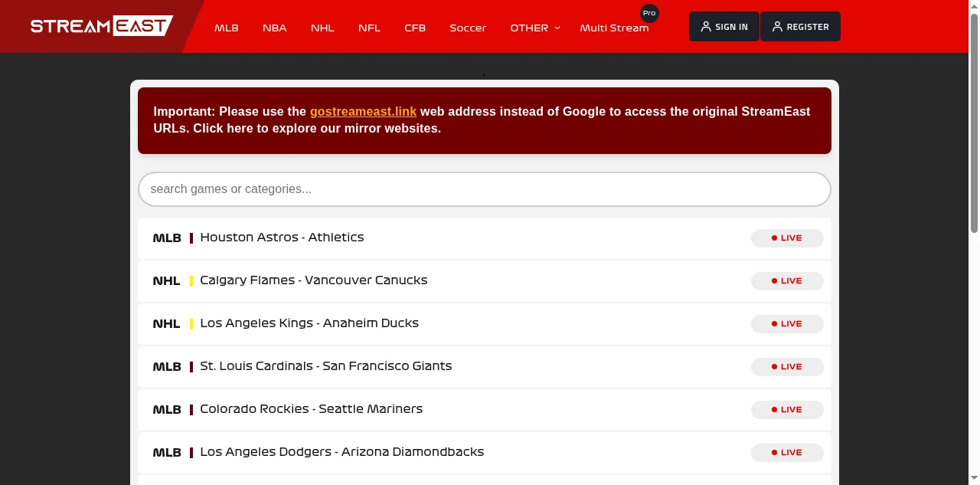Click LIVE badge for Colorado Rockies game
This screenshot has height=485, width=980.
(787, 410)
